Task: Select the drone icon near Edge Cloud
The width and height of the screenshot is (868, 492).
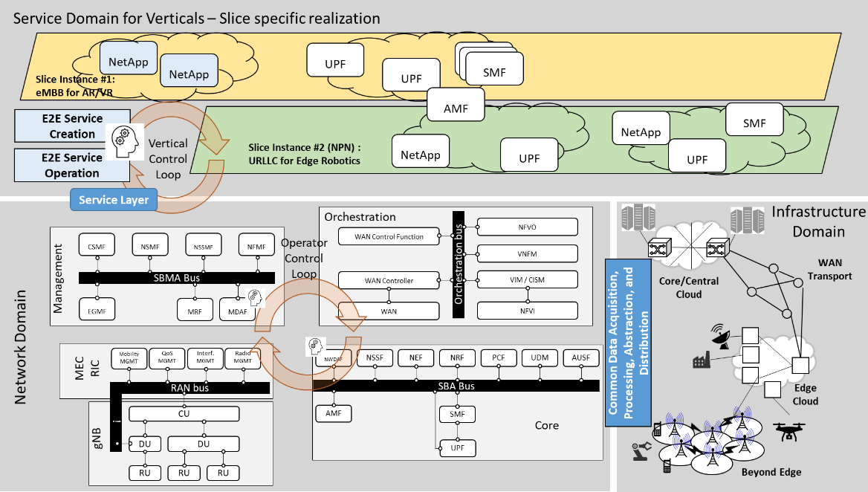Action: pos(789,430)
